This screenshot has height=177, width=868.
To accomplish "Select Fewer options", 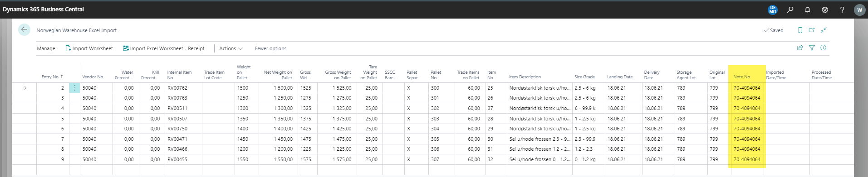I will click(x=270, y=48).
